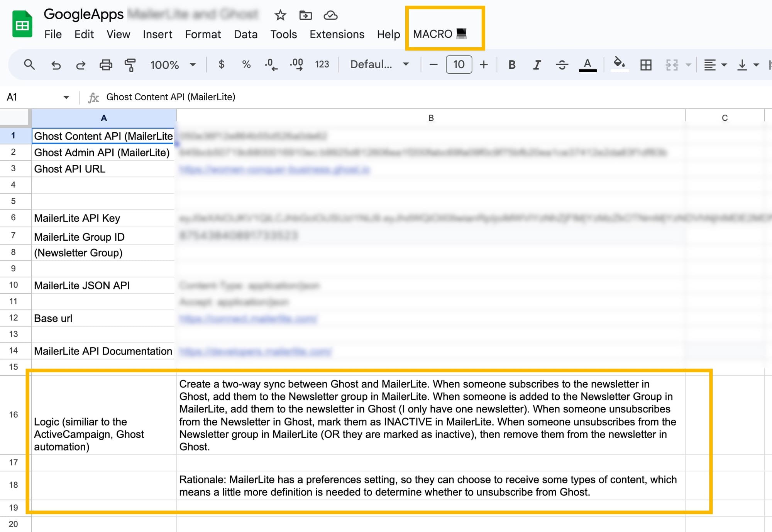This screenshot has width=772, height=532.
Task: Open the Help menu
Action: point(388,34)
